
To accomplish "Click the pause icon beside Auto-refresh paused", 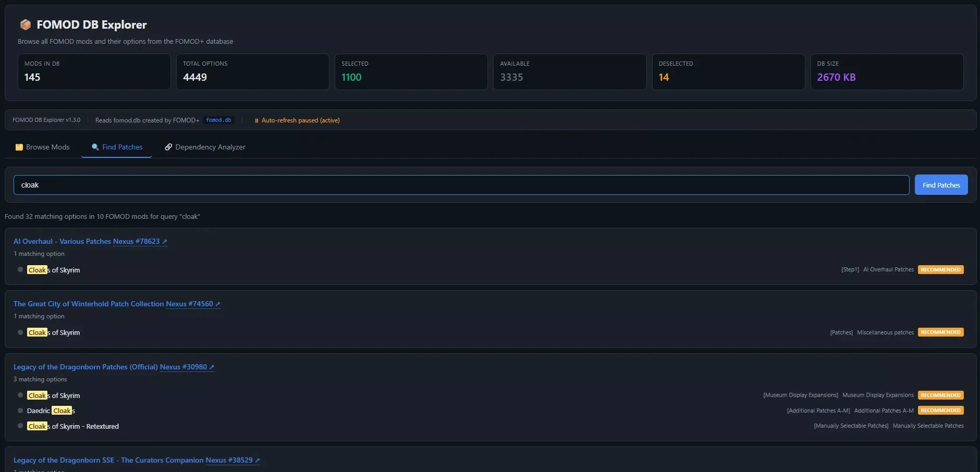I will 256,120.
